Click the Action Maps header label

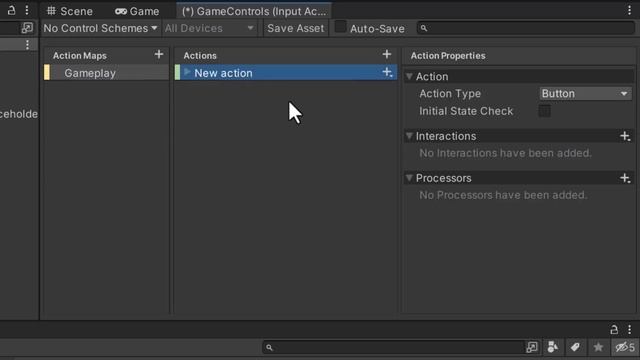(80, 56)
